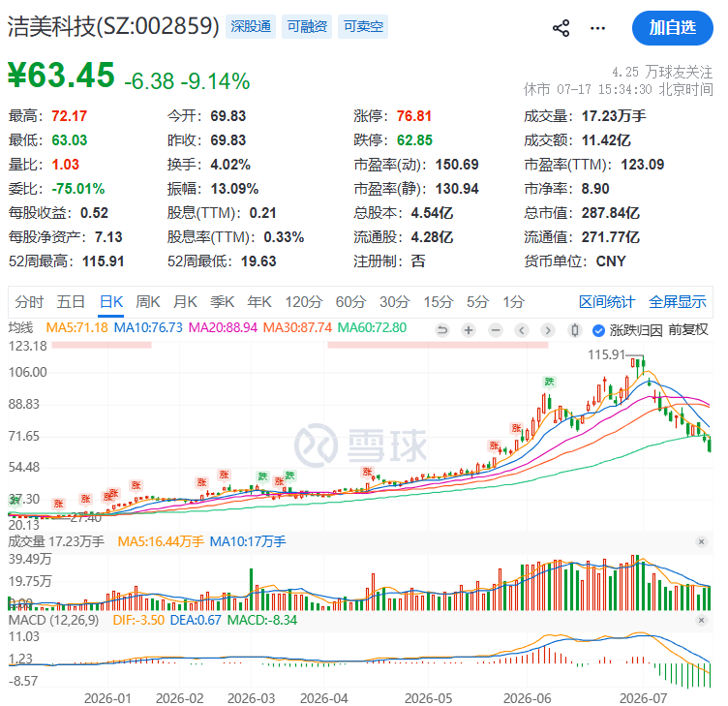The image size is (728, 706).
Task: Switch to the 五日 chart tab
Action: [71, 302]
